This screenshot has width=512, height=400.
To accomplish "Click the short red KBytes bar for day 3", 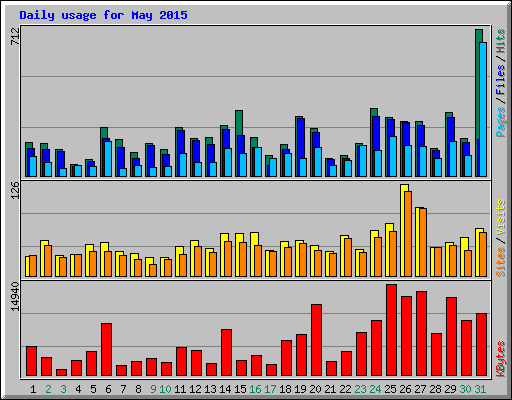I will (61, 372).
